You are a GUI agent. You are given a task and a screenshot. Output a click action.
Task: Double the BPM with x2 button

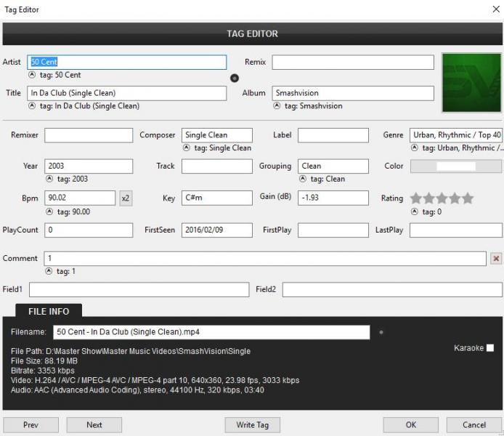(126, 198)
